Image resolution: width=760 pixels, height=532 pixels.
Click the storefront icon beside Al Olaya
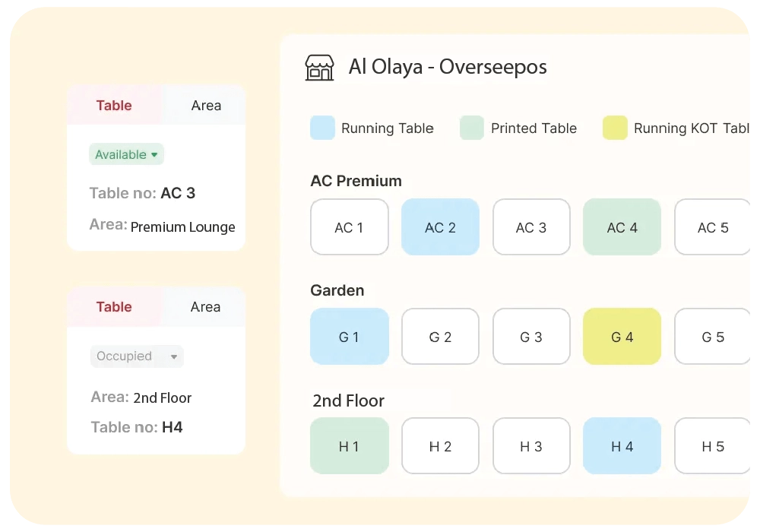point(320,67)
